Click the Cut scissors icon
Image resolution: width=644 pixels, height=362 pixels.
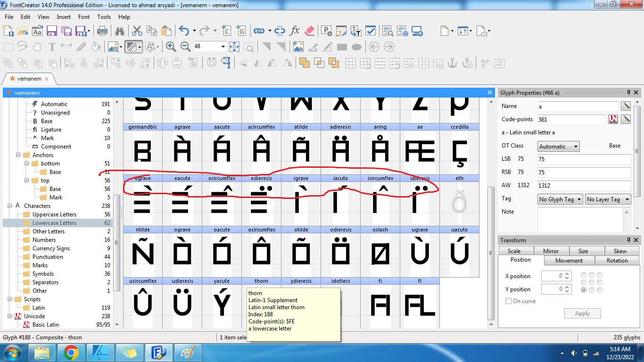click(x=137, y=31)
